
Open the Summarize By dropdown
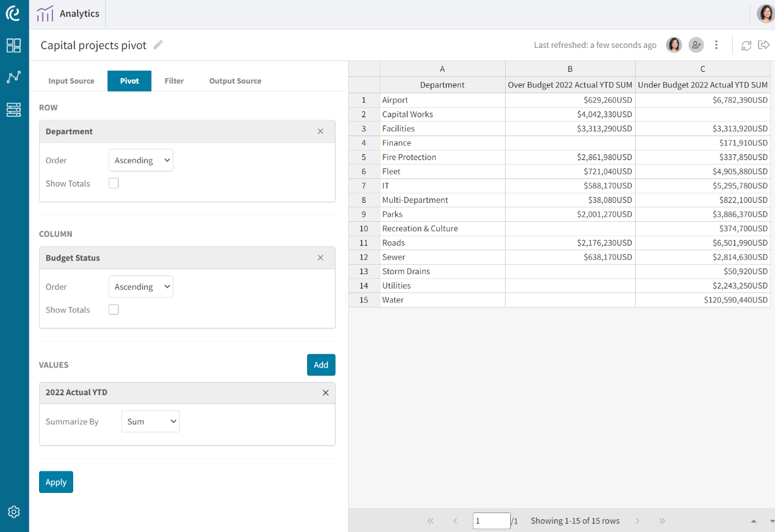click(150, 421)
